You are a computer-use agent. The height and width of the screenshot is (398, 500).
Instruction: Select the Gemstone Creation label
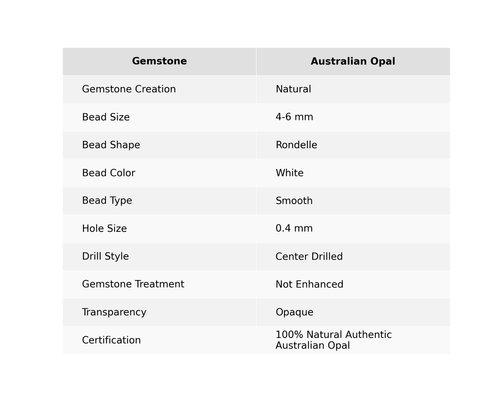tap(129, 89)
